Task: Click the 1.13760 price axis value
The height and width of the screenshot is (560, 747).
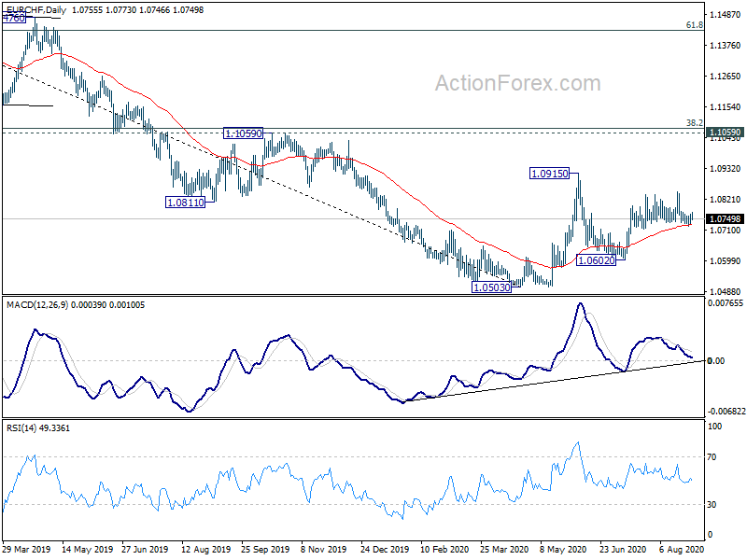Action: 726,45
